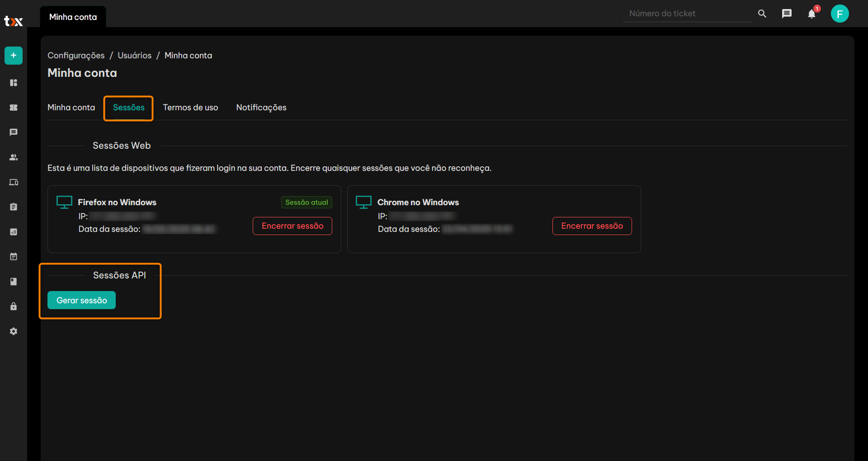Open the devices icon in sidebar

[x=14, y=182]
